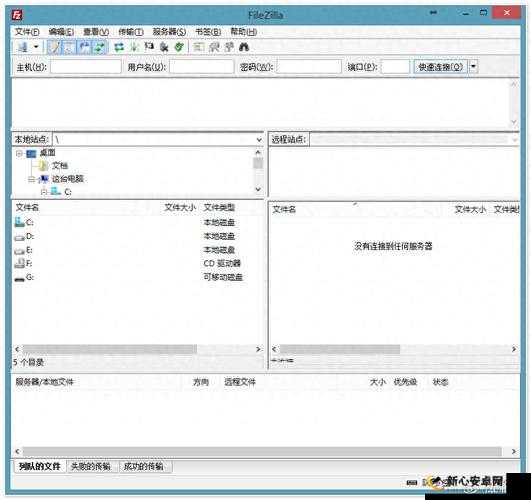Open the 快速连接 history dropdown arrow
Viewport: 531px width, 500px height.
(x=473, y=67)
